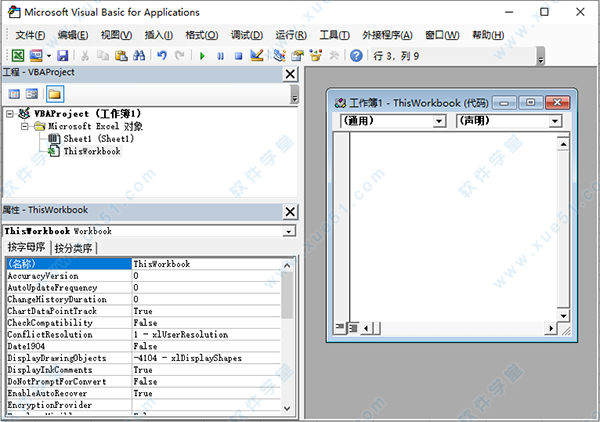600x422 pixels.
Task: Click the Copy toolbar icon
Action: pyautogui.click(x=103, y=56)
